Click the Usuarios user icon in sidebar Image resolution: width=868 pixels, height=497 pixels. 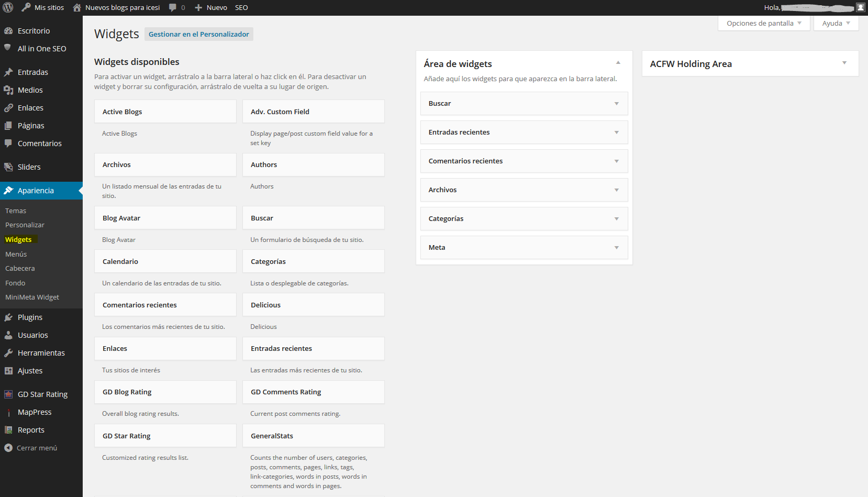tap(8, 335)
